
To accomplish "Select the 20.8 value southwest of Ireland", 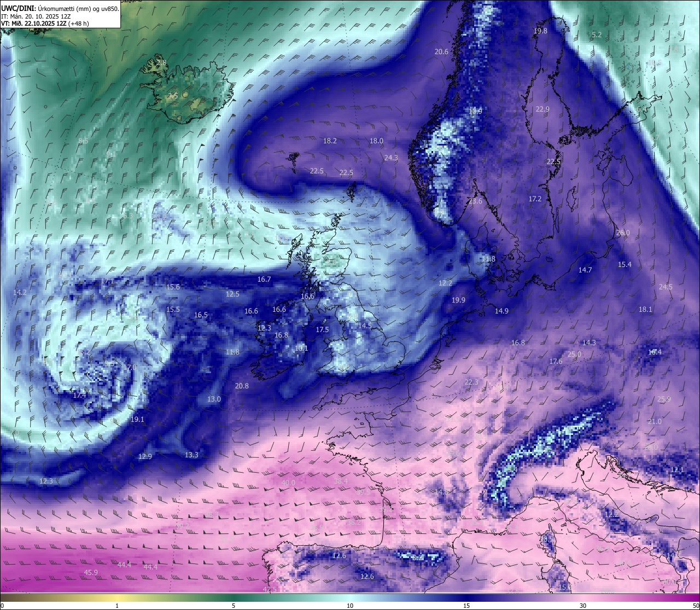I will click(x=242, y=386).
